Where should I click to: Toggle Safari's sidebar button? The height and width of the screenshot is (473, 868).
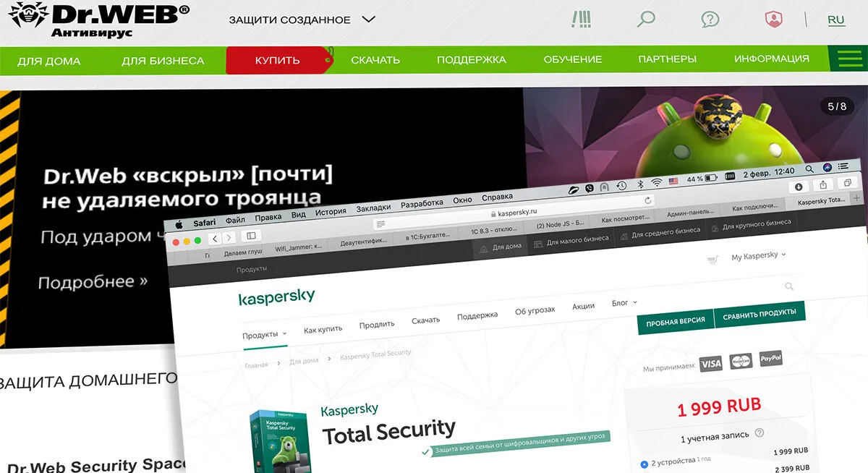[x=251, y=236]
